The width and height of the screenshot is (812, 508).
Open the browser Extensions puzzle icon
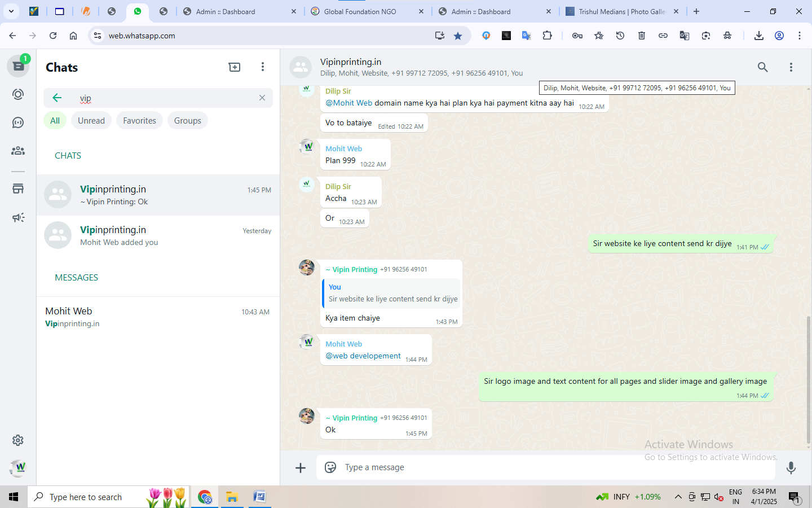(x=547, y=36)
